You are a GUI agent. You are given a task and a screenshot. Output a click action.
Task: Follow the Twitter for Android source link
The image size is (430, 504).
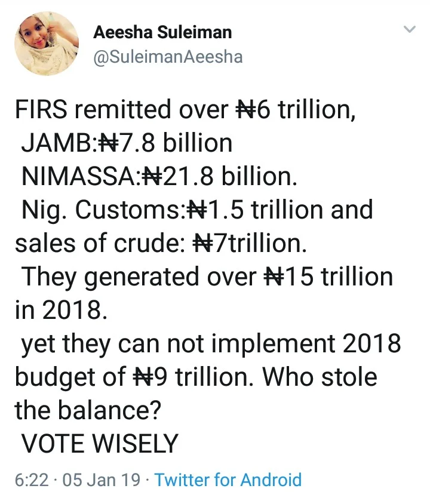(228, 480)
